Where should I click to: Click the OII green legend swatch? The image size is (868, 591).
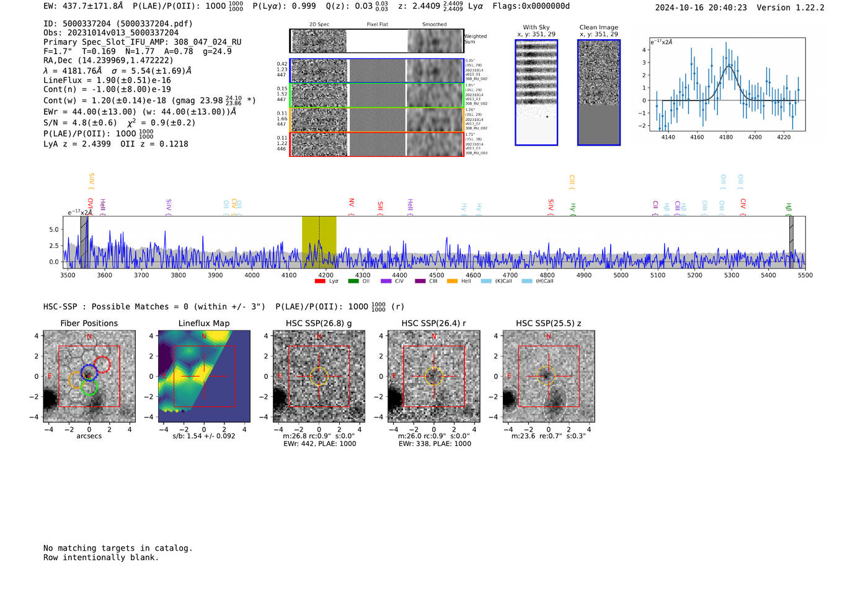click(353, 282)
